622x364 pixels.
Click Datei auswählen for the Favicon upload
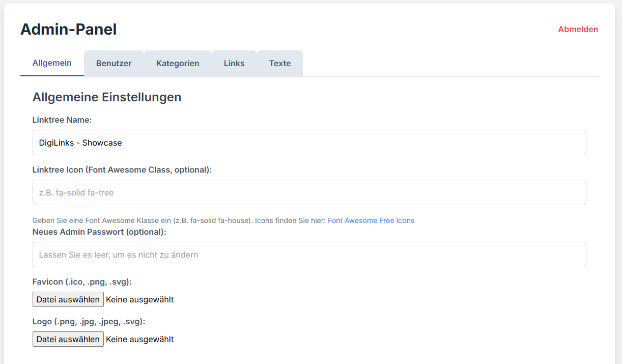click(68, 299)
